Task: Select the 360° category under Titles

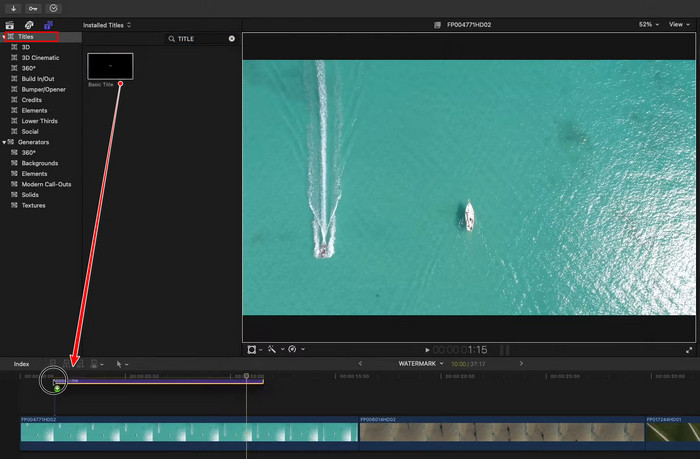Action: [x=28, y=68]
